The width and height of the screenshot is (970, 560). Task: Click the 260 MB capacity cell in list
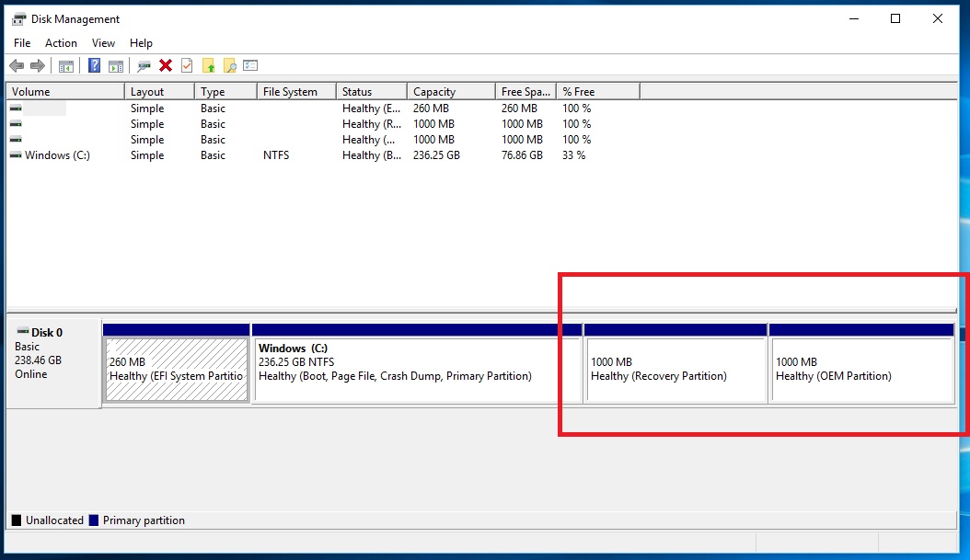pos(432,109)
